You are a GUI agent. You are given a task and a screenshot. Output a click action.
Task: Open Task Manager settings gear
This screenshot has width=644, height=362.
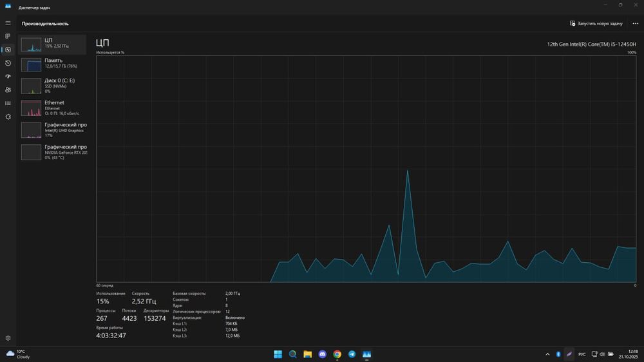(8, 338)
